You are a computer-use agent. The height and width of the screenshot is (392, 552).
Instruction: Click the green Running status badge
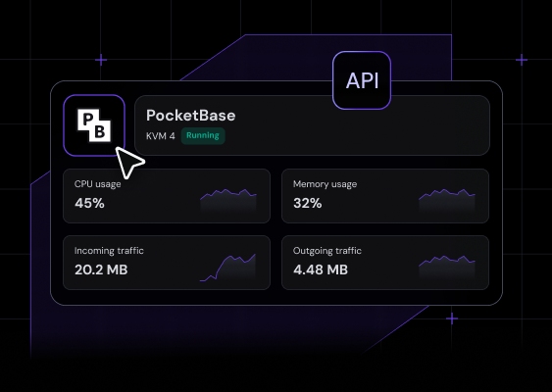(203, 136)
